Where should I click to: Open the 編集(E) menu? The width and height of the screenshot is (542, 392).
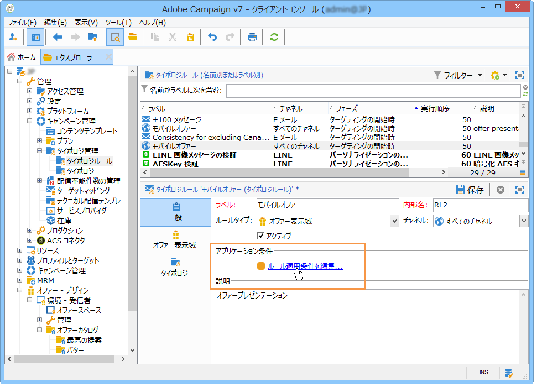55,23
